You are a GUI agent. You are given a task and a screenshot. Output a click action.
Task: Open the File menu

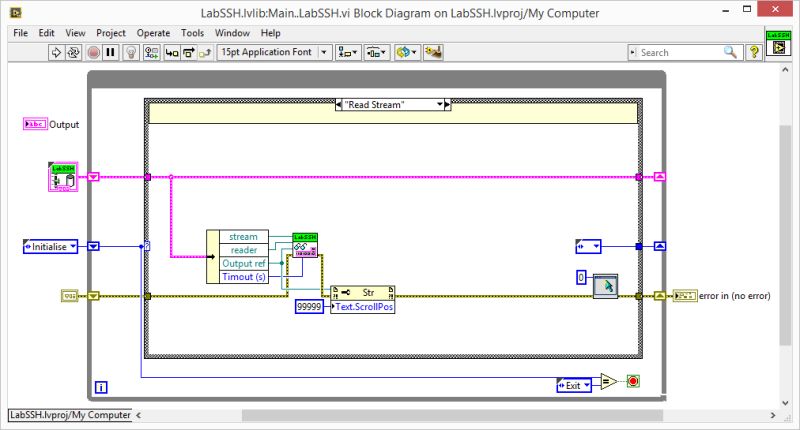20,33
